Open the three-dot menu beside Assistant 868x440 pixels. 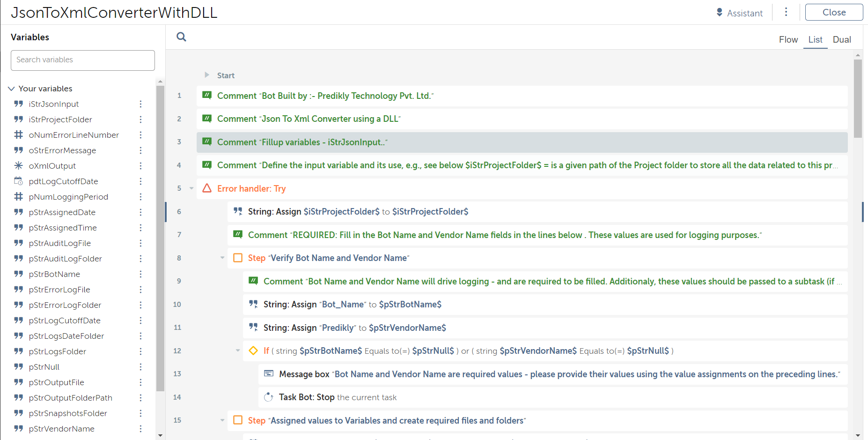(x=786, y=12)
